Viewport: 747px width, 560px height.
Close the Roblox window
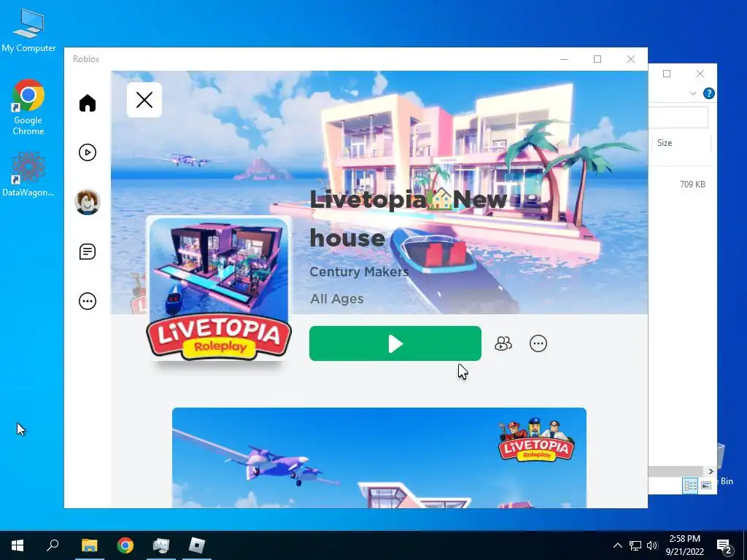(631, 59)
